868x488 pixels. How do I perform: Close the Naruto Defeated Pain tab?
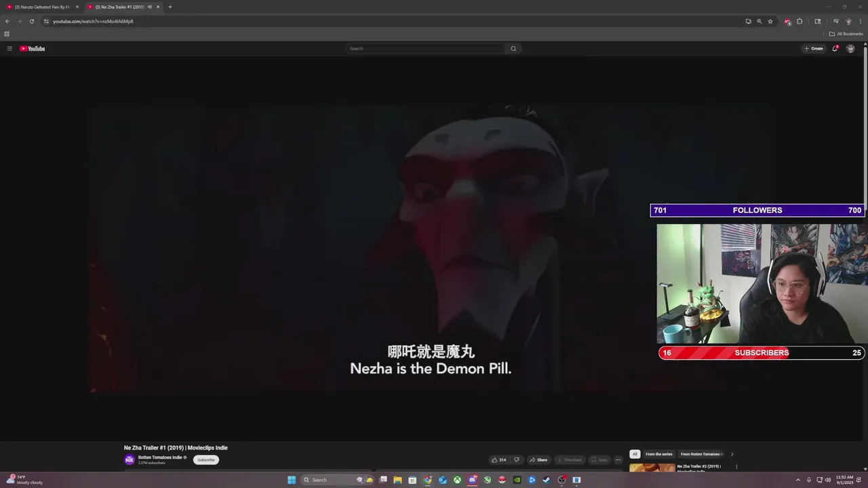(77, 7)
